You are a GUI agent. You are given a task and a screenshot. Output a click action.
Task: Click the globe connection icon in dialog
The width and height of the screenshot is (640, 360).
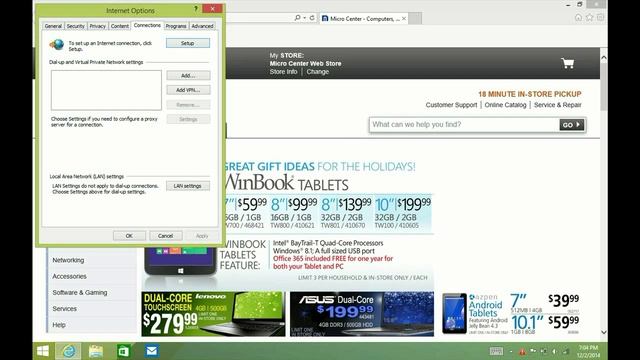(57, 44)
